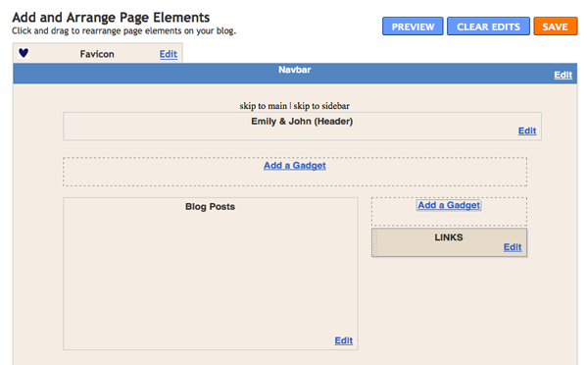Select the LINKS gadget title
The height and width of the screenshot is (365, 588).
[449, 237]
